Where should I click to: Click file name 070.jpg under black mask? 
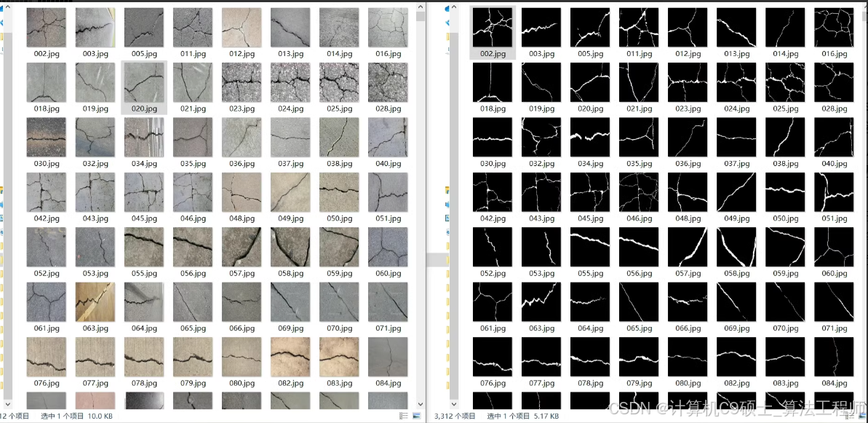pos(786,328)
